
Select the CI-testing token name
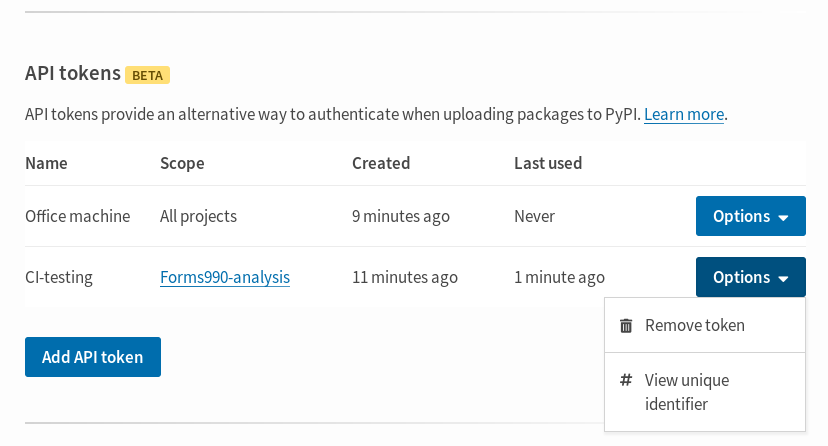pyautogui.click(x=59, y=277)
